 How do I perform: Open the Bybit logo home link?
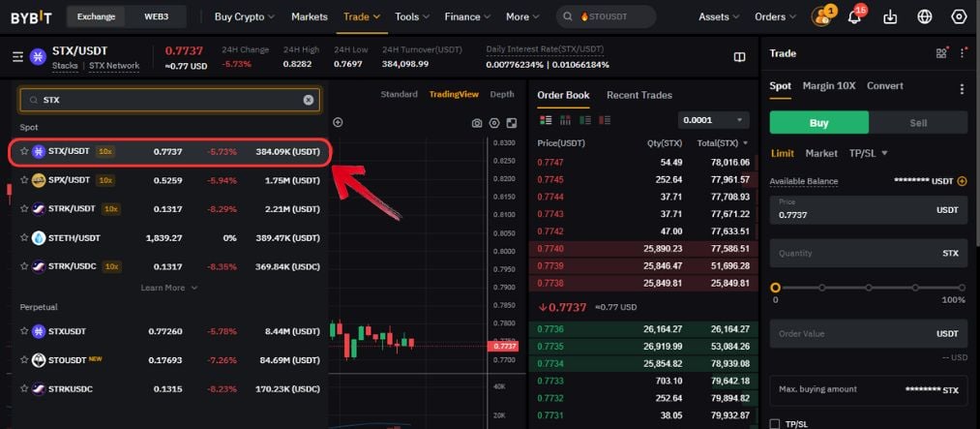tap(31, 17)
